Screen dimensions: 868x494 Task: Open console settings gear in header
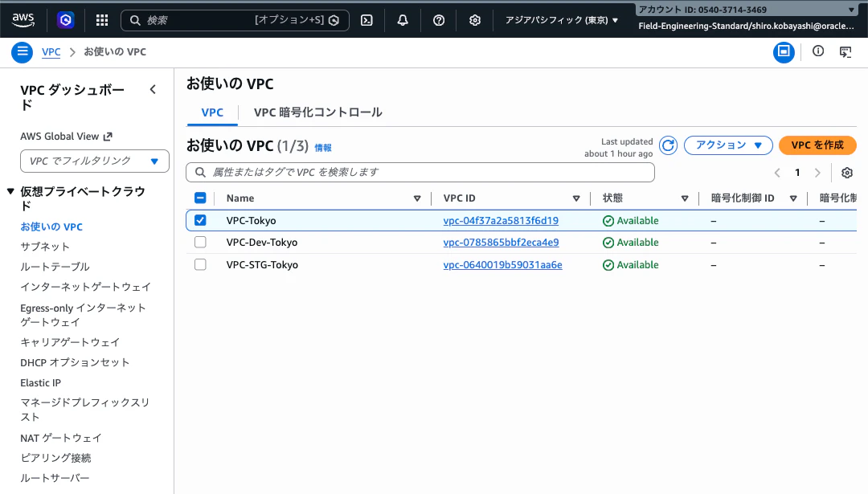tap(474, 20)
